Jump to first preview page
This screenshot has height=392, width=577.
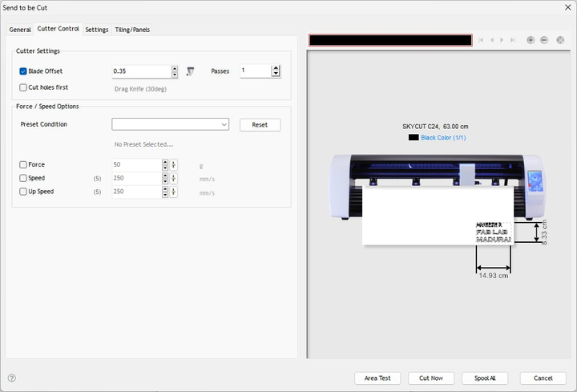click(481, 40)
